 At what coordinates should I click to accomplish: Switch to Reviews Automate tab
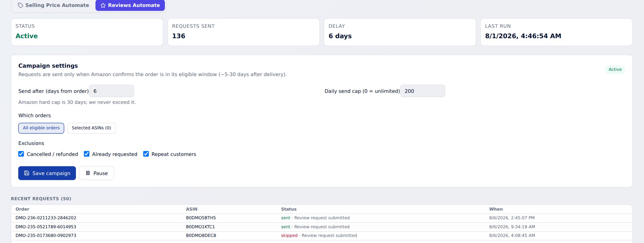(x=130, y=5)
